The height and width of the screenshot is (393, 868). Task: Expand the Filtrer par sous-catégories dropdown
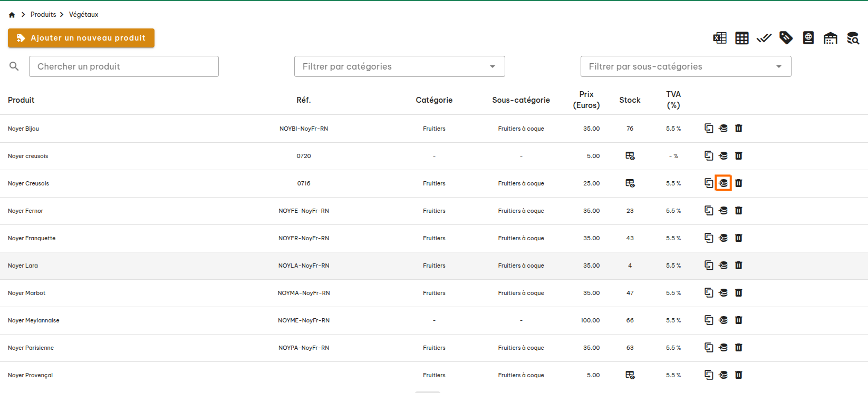tap(686, 66)
